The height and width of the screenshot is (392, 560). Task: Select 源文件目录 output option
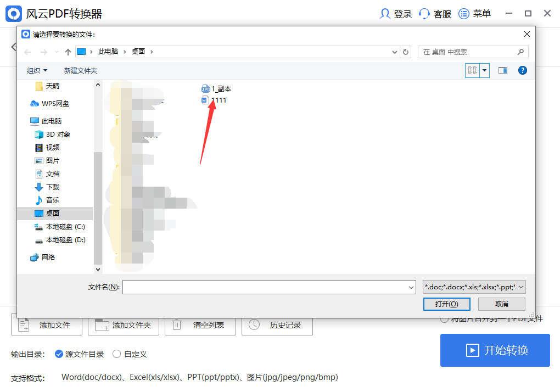[x=79, y=354]
